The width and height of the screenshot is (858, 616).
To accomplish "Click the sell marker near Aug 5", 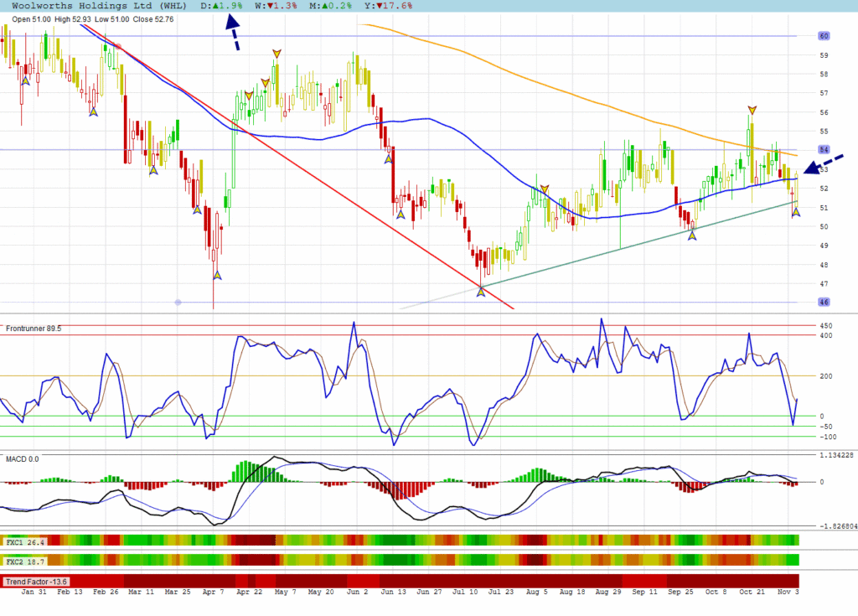I will pos(545,189).
